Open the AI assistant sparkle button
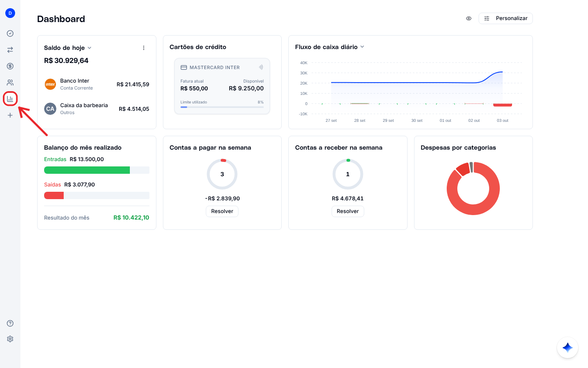 (x=568, y=348)
